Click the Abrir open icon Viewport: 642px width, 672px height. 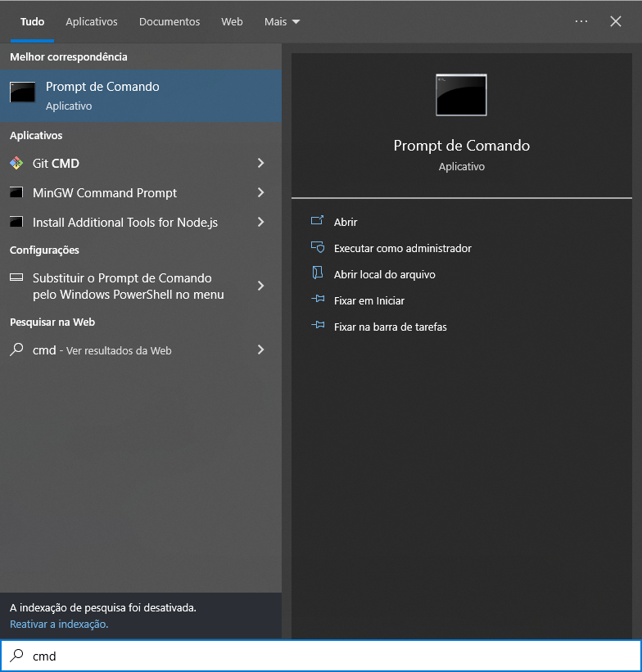click(318, 221)
